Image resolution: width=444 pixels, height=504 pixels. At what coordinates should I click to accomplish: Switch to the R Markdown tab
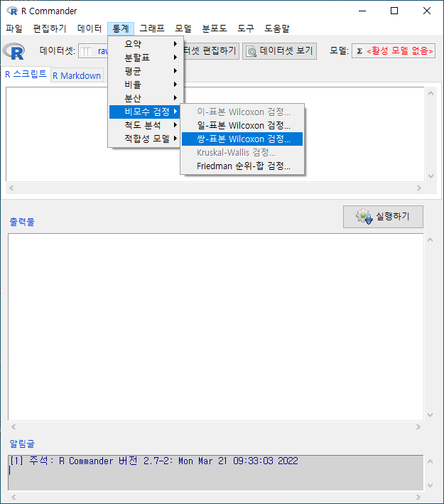pos(77,75)
